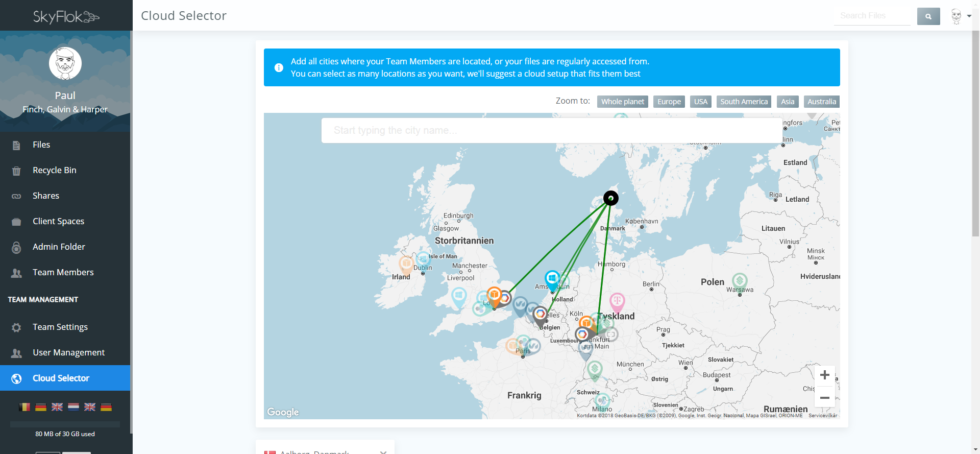Image resolution: width=980 pixels, height=454 pixels.
Task: Click the Shares link icon
Action: (x=16, y=196)
